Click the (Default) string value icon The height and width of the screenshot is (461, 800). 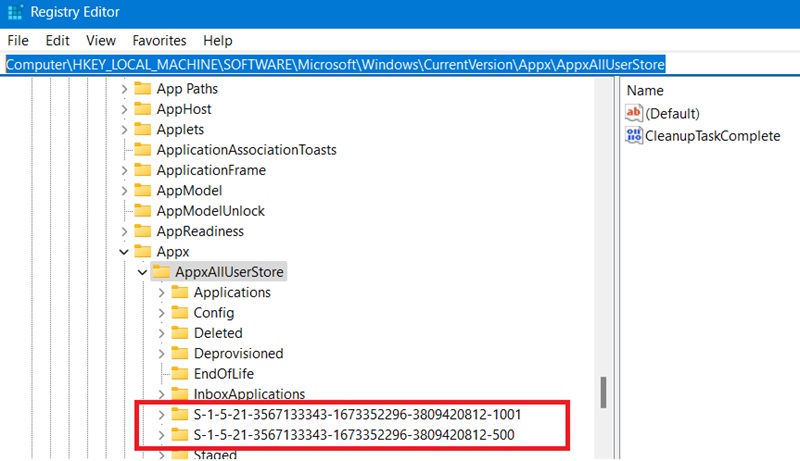click(634, 113)
